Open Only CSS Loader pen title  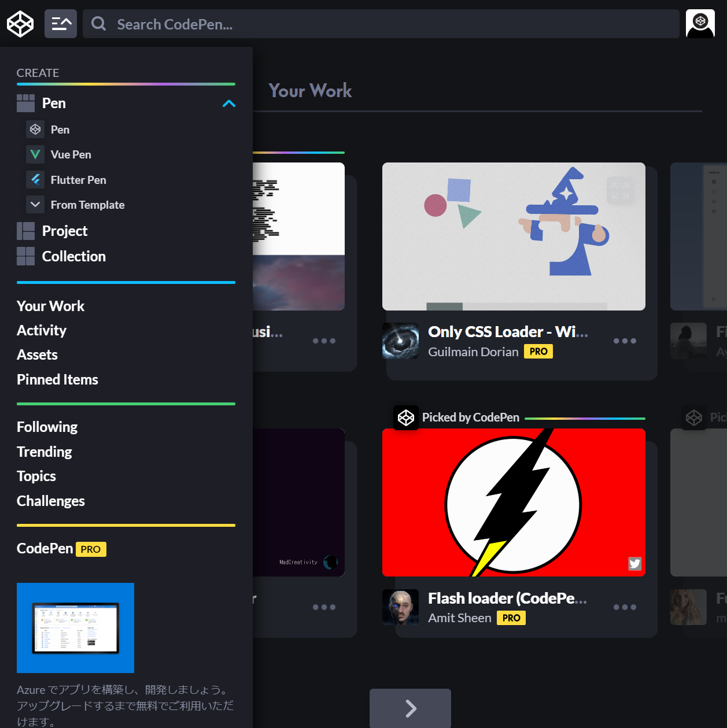click(508, 332)
